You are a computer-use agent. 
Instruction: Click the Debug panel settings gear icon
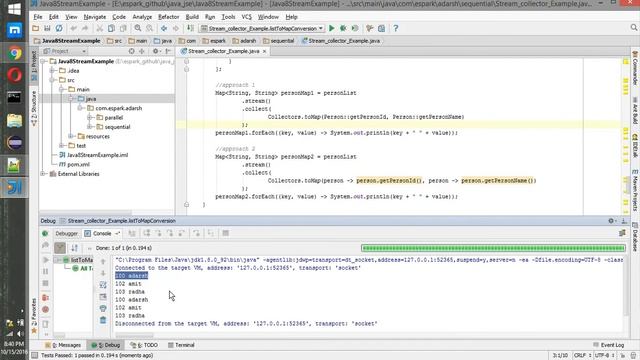pyautogui.click(x=611, y=221)
